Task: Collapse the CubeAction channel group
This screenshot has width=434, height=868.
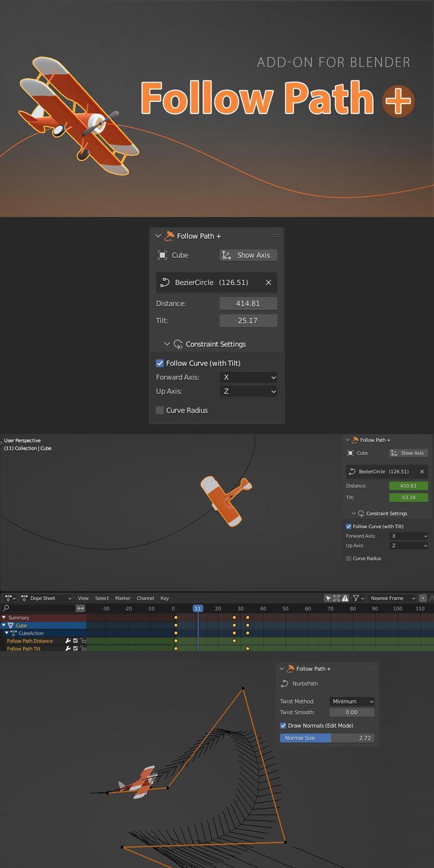Action: tap(7, 633)
